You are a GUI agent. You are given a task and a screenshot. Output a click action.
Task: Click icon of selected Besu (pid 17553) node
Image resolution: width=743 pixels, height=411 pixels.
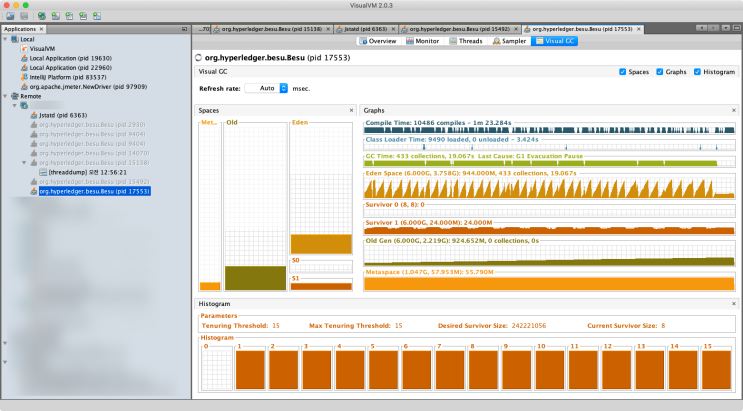[x=34, y=191]
